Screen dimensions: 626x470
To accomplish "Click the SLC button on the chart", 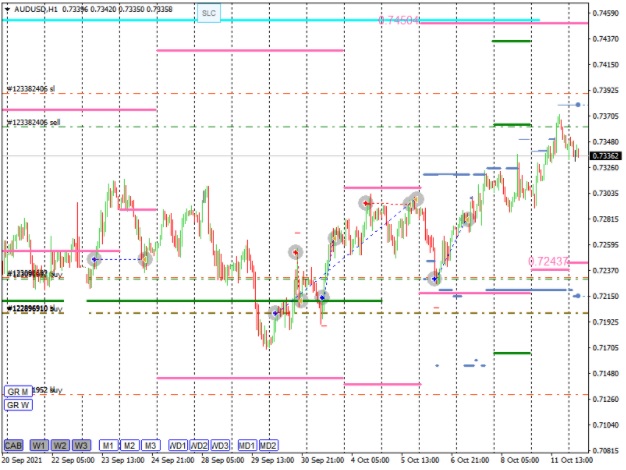I will [x=207, y=13].
